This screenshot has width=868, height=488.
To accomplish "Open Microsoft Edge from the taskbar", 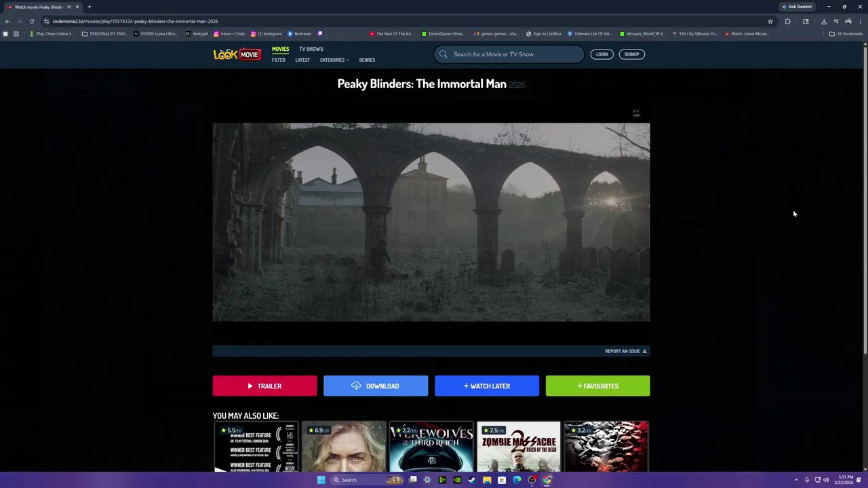I will click(517, 480).
